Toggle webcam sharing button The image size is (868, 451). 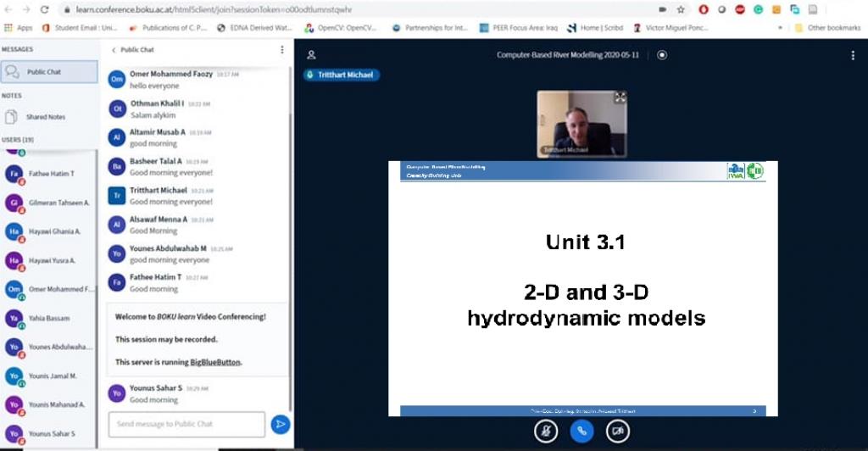point(617,431)
